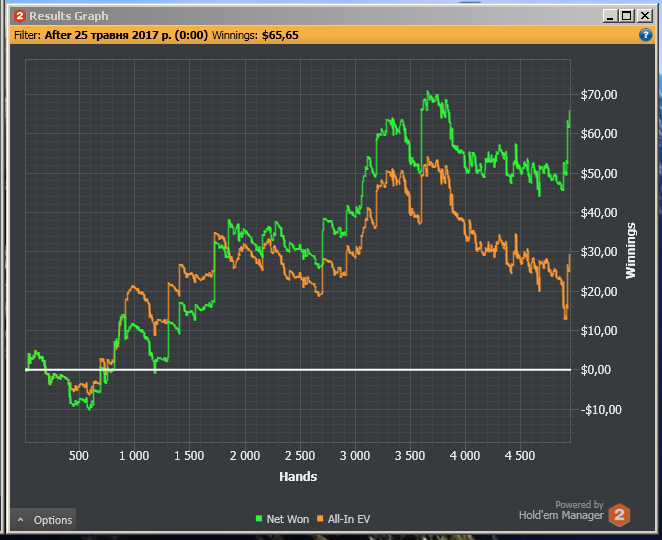Click the 2 000 hands axis label
The image size is (662, 540).
[x=245, y=456]
